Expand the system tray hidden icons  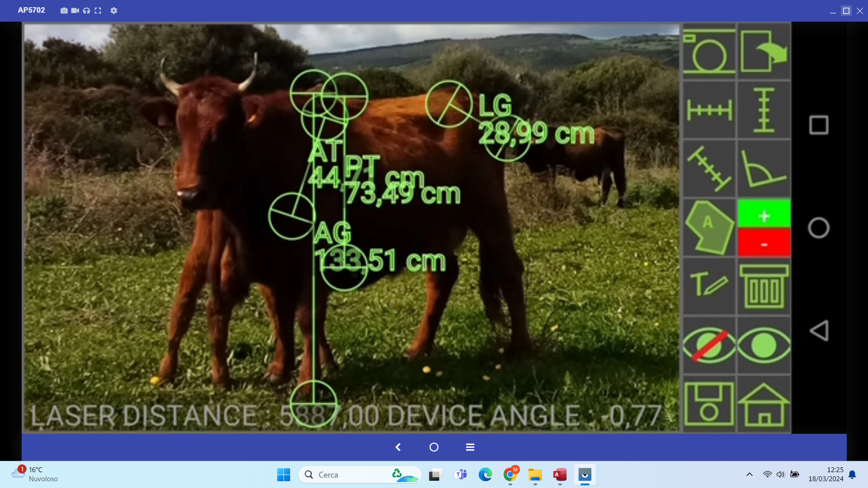pos(749,474)
